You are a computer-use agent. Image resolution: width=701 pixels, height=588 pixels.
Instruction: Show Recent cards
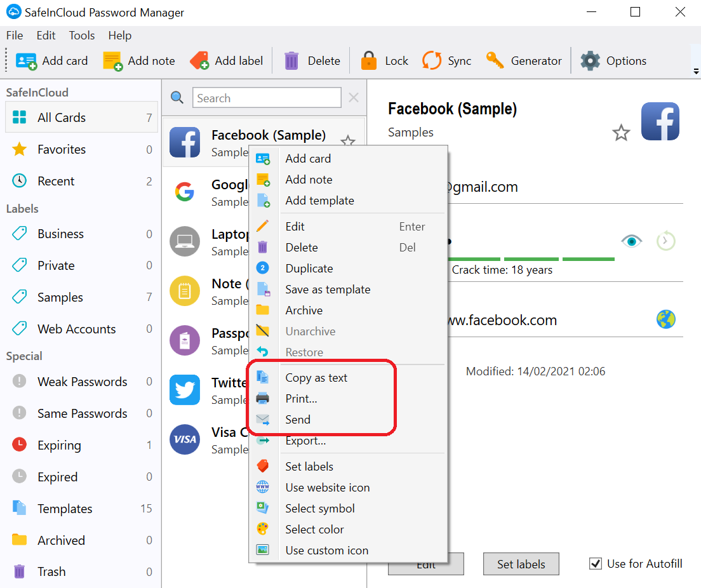[81, 181]
